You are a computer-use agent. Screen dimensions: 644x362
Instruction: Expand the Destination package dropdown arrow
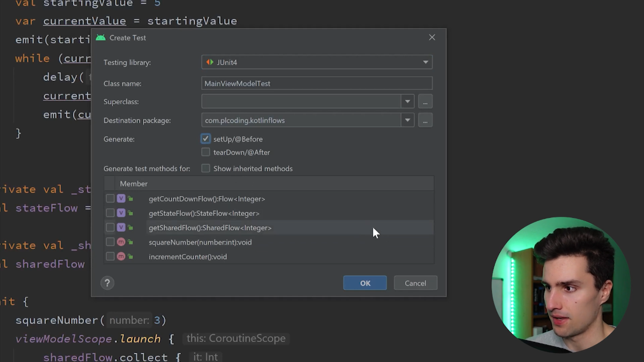tap(407, 120)
